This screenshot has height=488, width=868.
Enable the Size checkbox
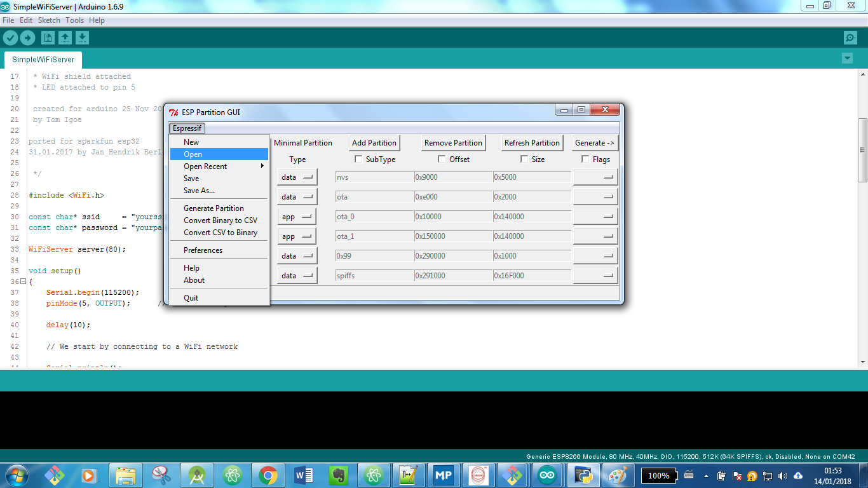point(524,159)
